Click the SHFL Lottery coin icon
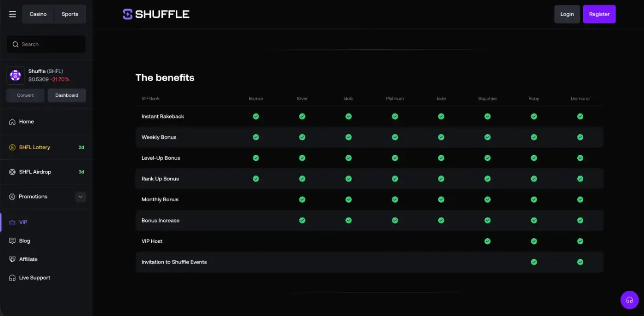 pos(12,147)
